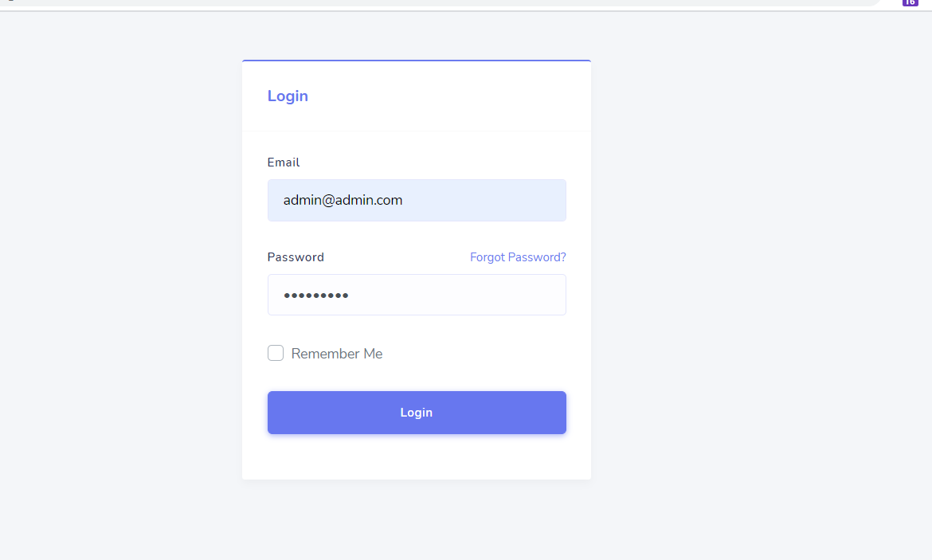Image resolution: width=932 pixels, height=560 pixels.
Task: Focus the Password input field
Action: pyautogui.click(x=417, y=295)
